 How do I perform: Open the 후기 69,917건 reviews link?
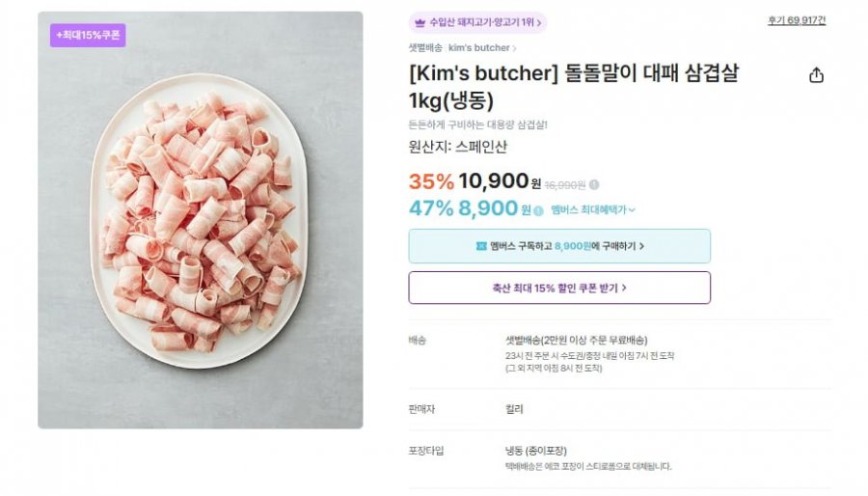click(x=797, y=20)
